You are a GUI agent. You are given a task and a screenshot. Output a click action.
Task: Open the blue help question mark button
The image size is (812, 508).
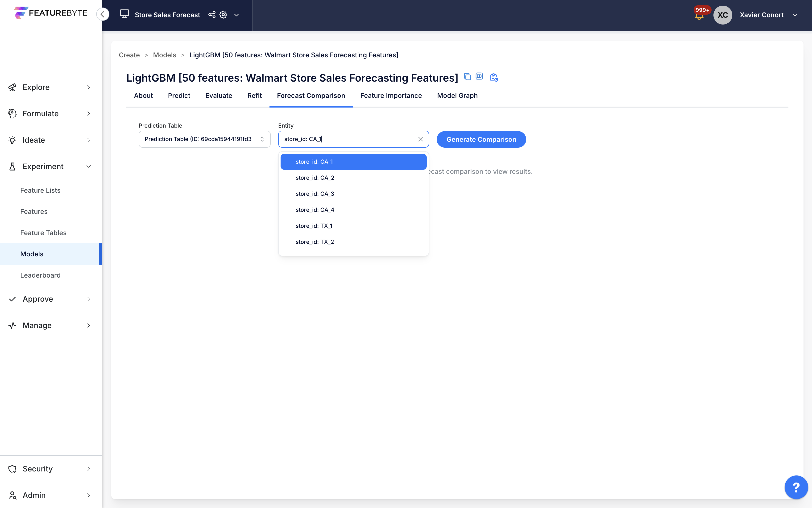pyautogui.click(x=796, y=487)
